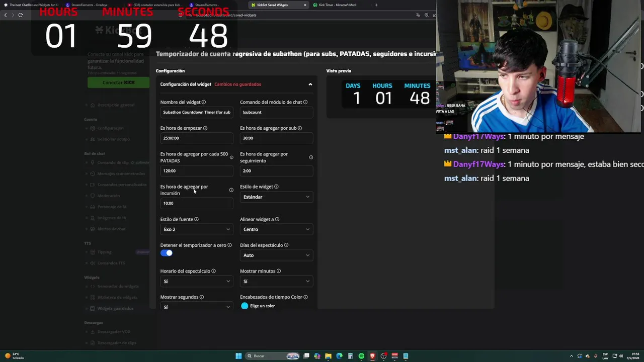
Task: Click the info icon beside Encabezados de tiempo Color
Action: (305, 297)
